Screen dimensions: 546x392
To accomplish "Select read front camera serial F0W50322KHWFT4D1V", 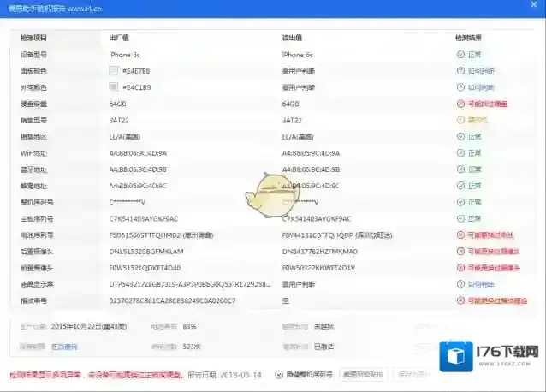I will (x=318, y=268).
